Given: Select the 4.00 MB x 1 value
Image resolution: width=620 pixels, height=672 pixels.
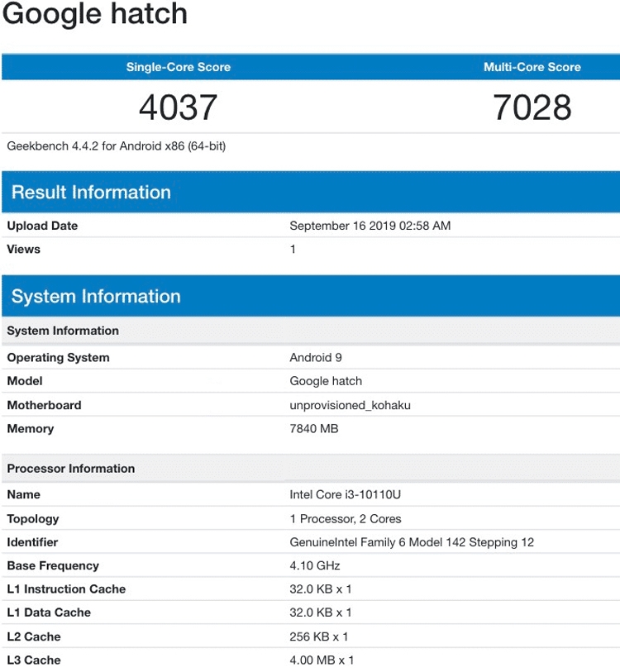Looking at the screenshot, I should click(x=322, y=660).
